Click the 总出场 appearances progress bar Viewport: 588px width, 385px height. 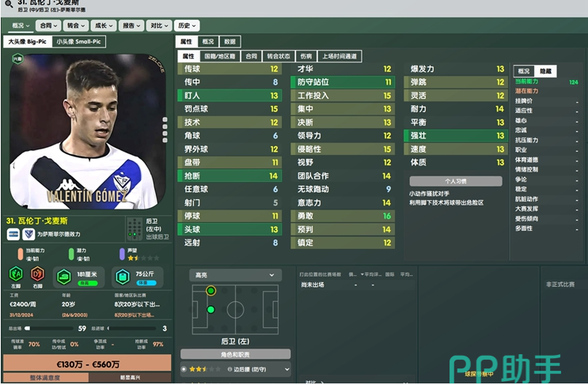49,328
